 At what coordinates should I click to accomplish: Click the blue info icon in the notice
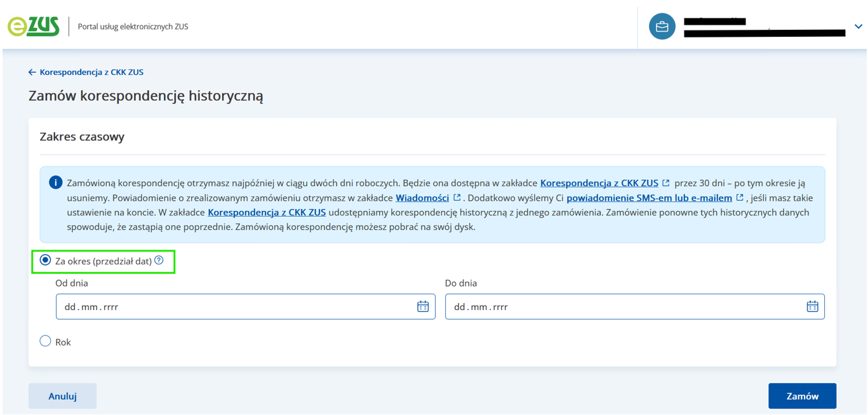click(x=55, y=183)
